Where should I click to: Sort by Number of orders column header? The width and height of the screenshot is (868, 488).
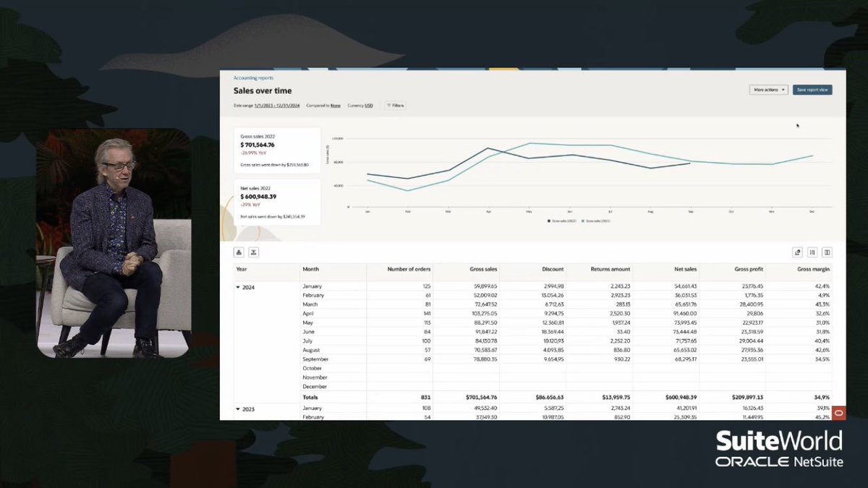click(408, 269)
